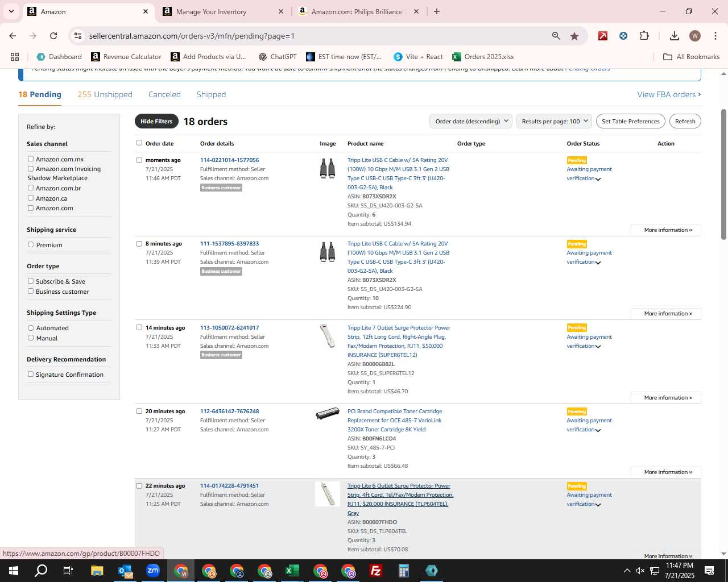Click the toner cartridge product thumbnail
Viewport: 728px width, 582px height.
click(328, 414)
